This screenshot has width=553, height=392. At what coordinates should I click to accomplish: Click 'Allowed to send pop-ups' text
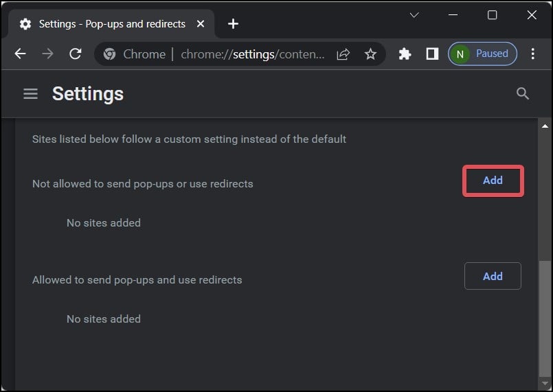tap(137, 280)
